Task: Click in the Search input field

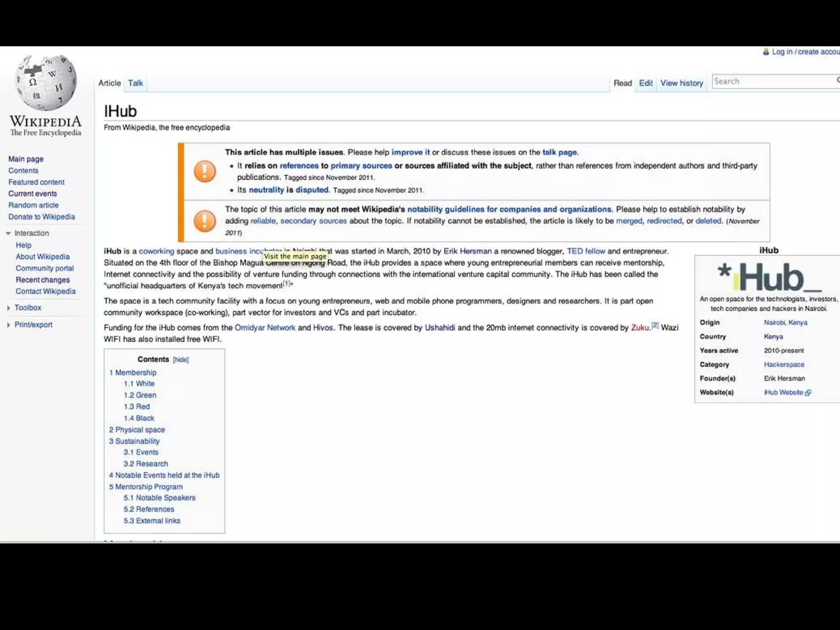Action: (773, 81)
